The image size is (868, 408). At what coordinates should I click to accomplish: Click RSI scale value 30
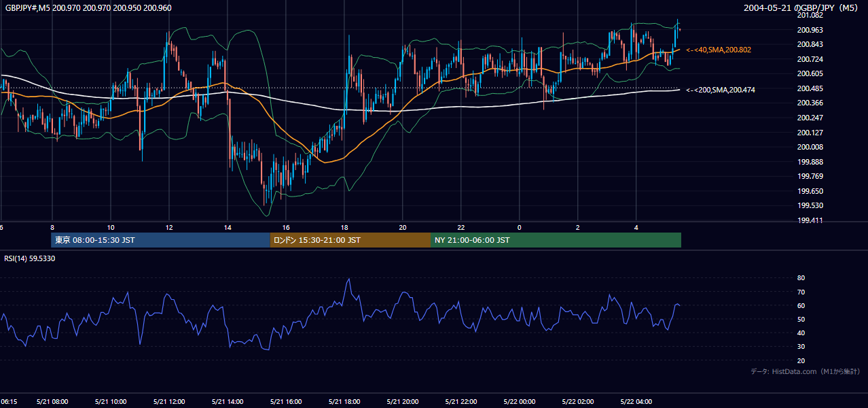[801, 347]
